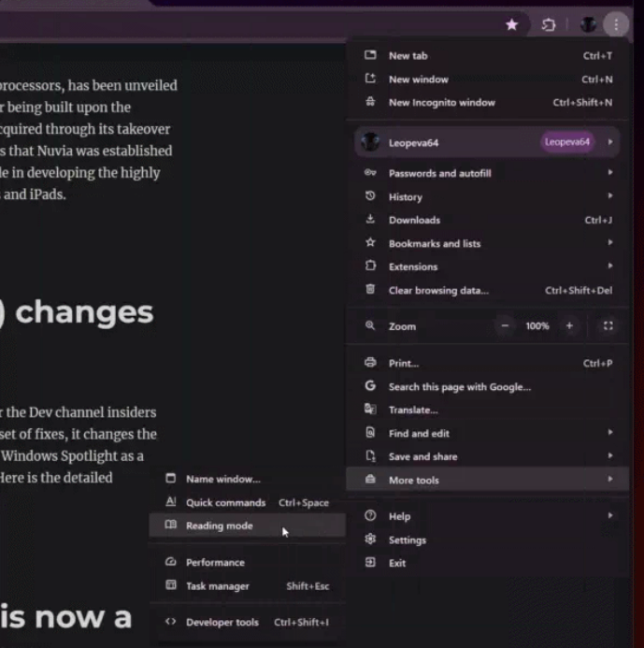Expand Passwords and autofill submenu arrow
This screenshot has height=648, width=644.
(x=610, y=172)
